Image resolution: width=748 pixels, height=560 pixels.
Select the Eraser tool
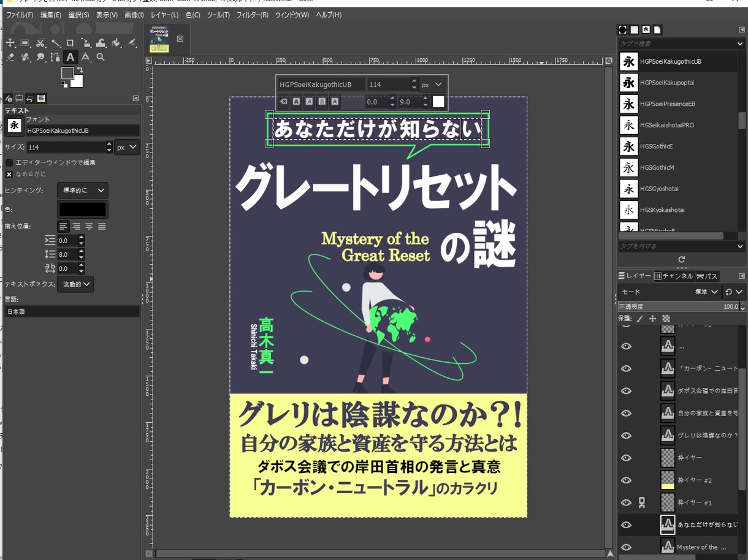tap(10, 57)
